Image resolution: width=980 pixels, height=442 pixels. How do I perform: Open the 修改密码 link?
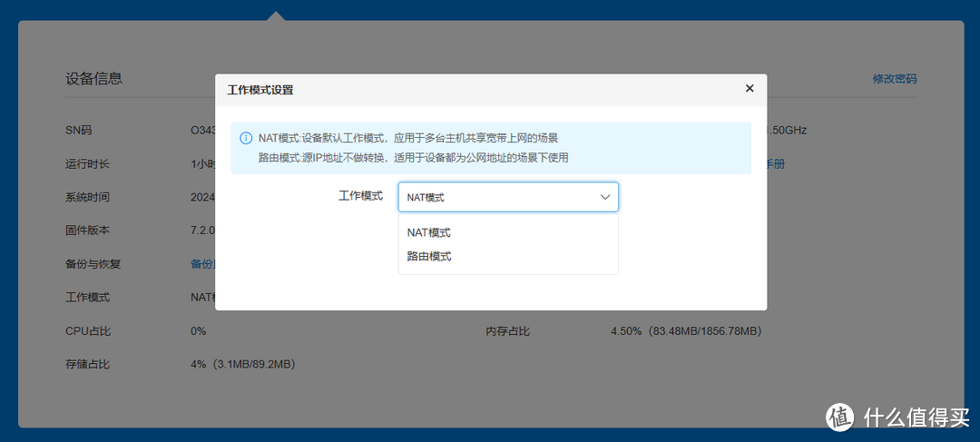tap(895, 79)
